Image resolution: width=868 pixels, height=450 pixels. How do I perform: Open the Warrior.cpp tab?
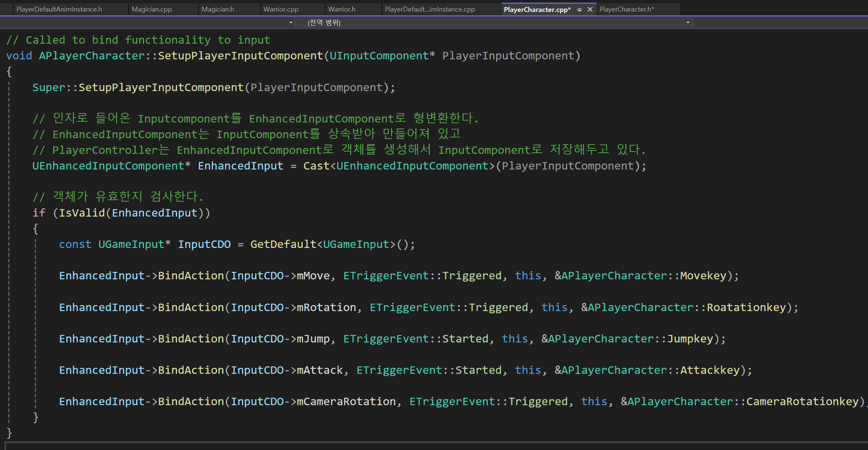[x=281, y=9]
